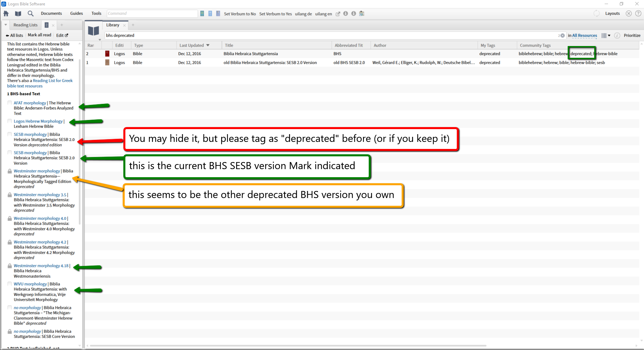Open the Westminster morphology 4.18 link

point(41,266)
